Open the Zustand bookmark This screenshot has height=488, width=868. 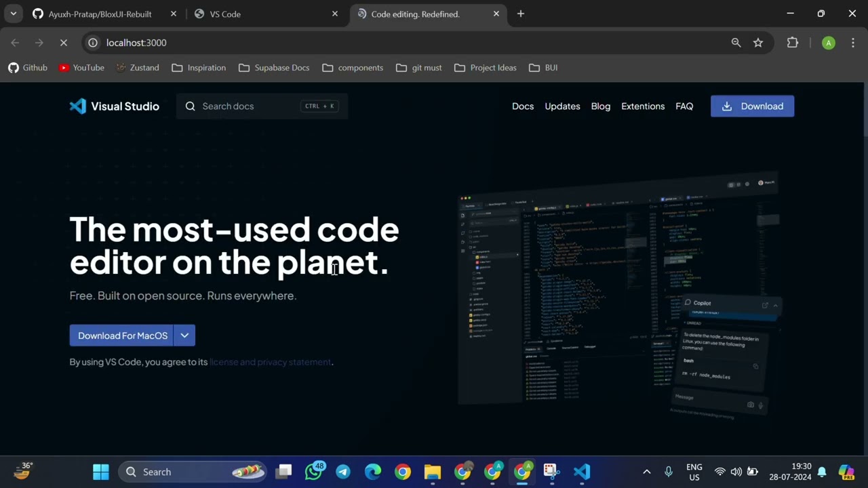point(138,68)
